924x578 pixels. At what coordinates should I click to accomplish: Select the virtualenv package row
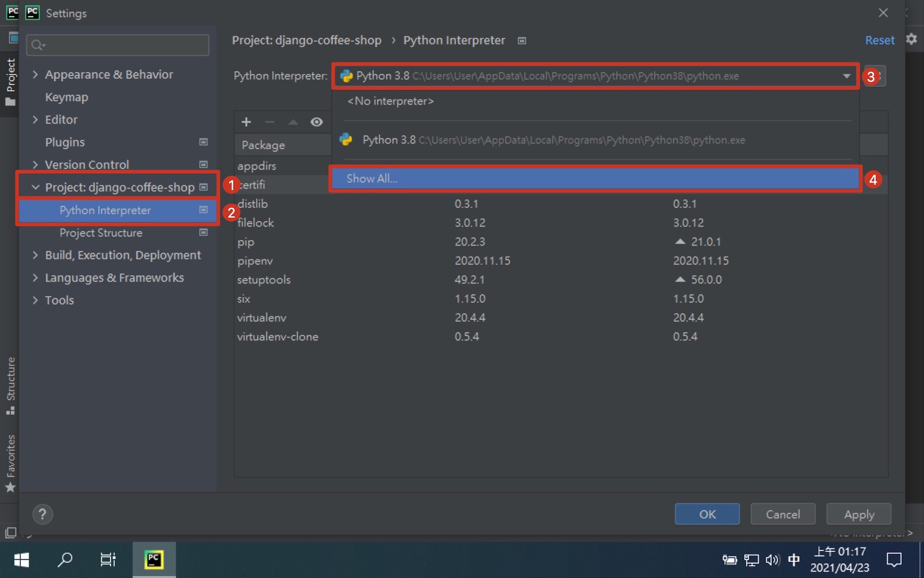click(x=561, y=317)
